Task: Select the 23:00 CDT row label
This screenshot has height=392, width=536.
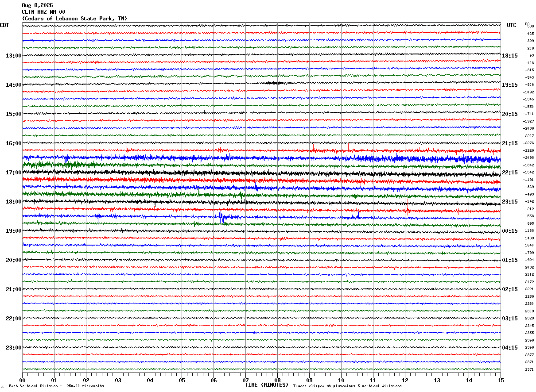Action: (13, 348)
